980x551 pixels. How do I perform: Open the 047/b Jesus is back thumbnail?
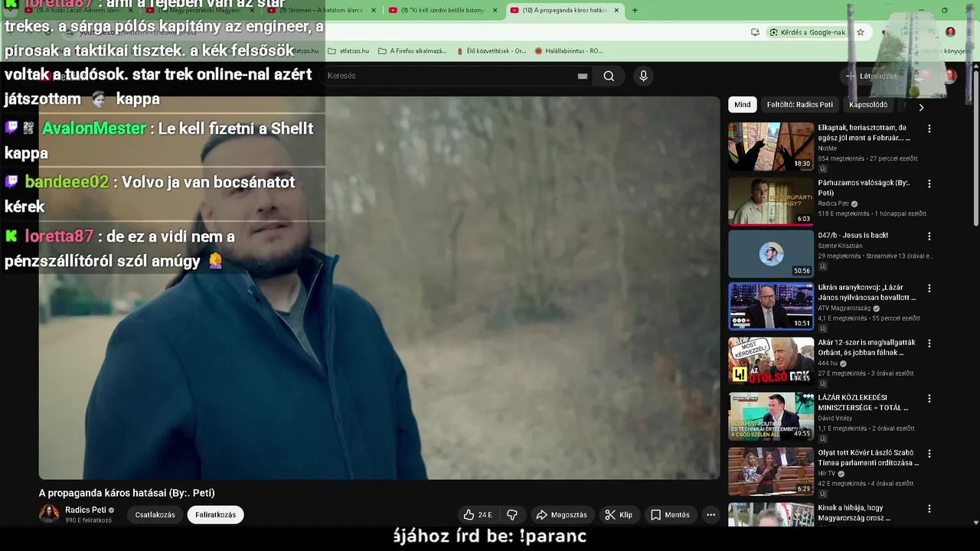[x=771, y=254]
